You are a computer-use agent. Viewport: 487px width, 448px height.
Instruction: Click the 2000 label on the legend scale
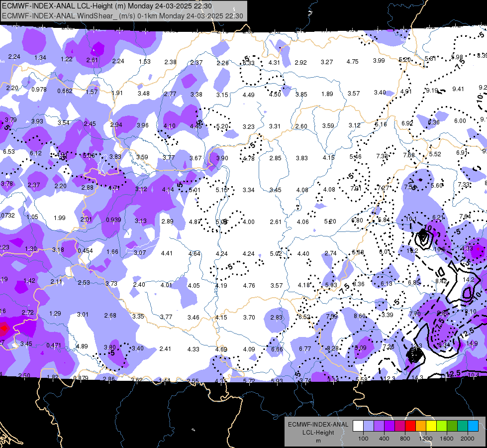[x=467, y=439]
